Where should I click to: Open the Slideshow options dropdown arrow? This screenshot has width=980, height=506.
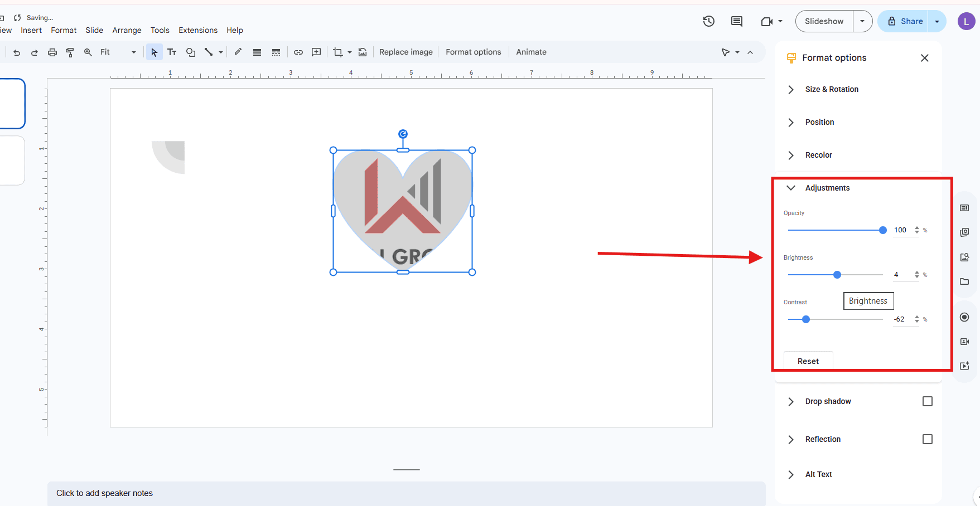(862, 21)
